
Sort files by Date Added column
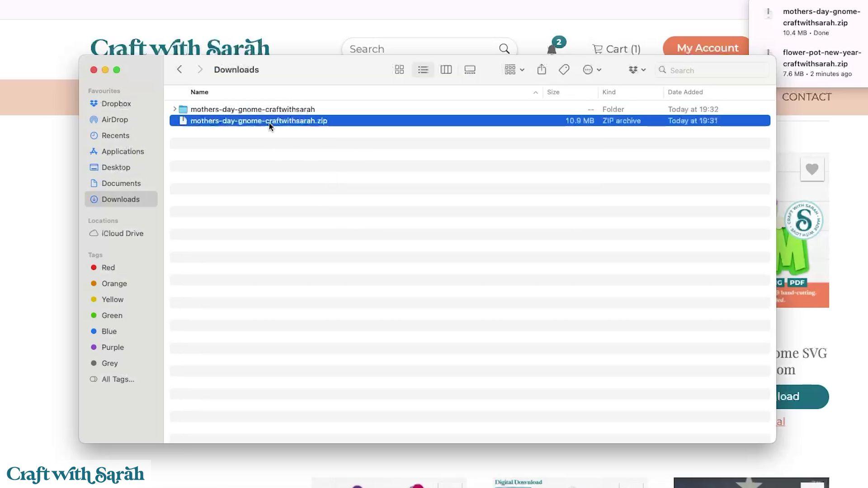tap(685, 92)
